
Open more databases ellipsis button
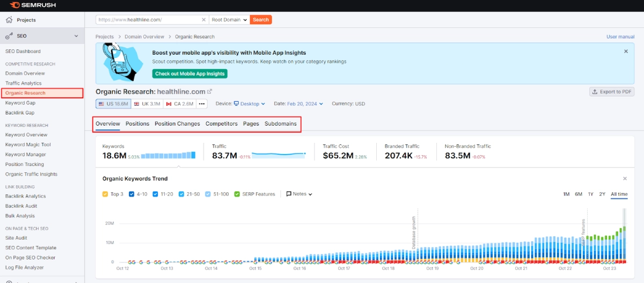pyautogui.click(x=202, y=104)
